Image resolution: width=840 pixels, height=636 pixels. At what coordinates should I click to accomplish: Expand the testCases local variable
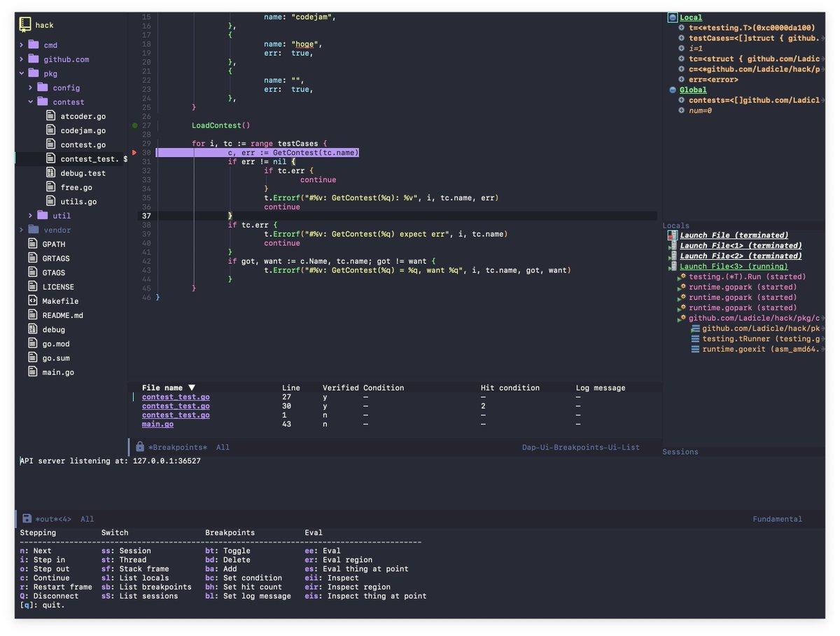(x=682, y=39)
